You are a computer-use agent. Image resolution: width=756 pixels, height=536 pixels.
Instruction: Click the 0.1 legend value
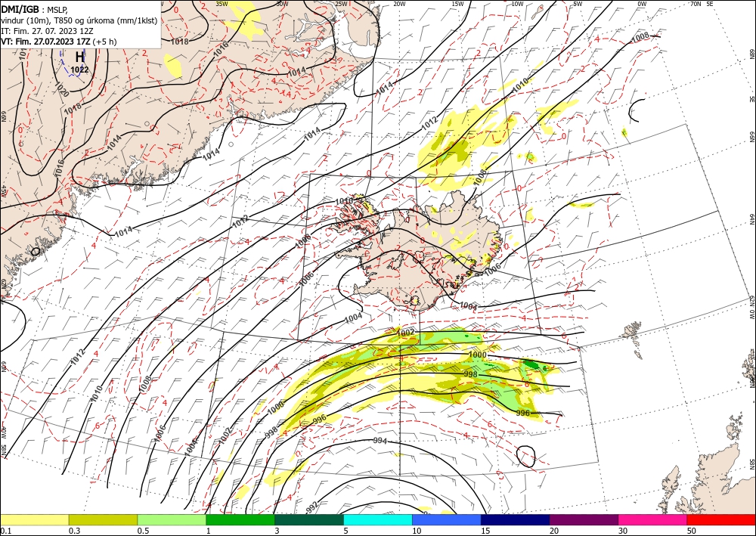[5, 531]
